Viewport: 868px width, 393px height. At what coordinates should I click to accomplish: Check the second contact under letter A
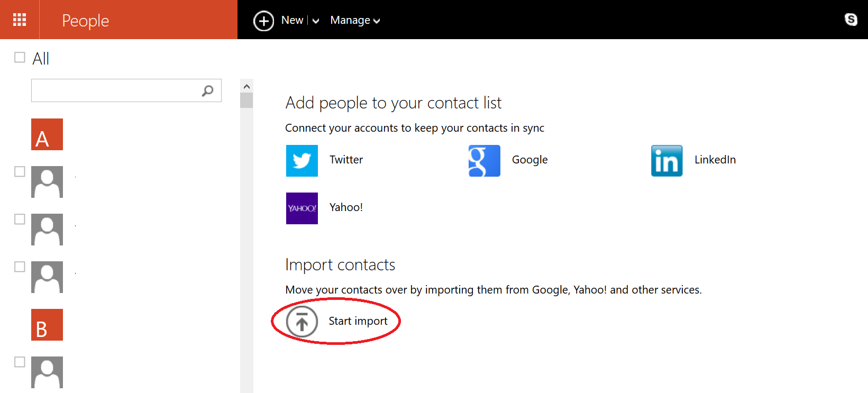click(20, 219)
